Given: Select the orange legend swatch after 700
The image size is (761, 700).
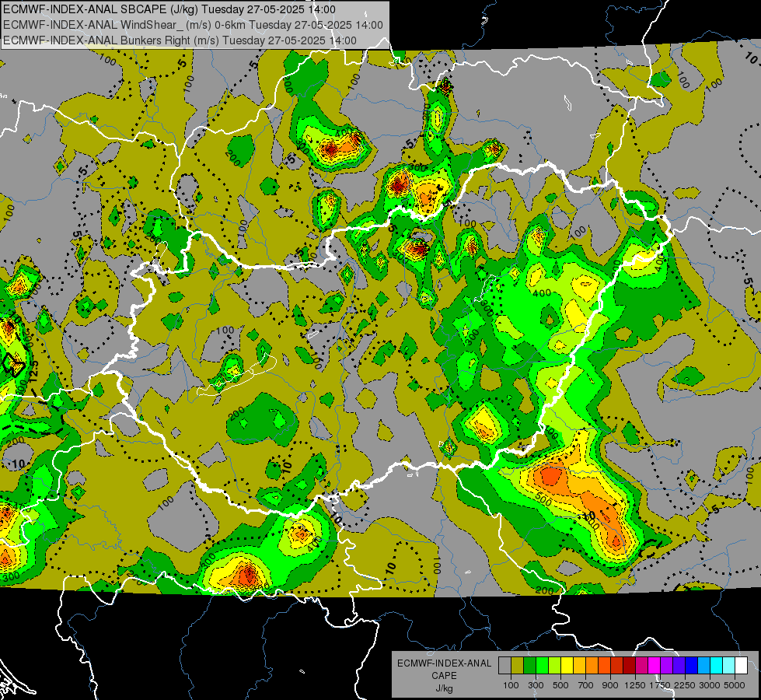Looking at the screenshot, I should coord(592,666).
